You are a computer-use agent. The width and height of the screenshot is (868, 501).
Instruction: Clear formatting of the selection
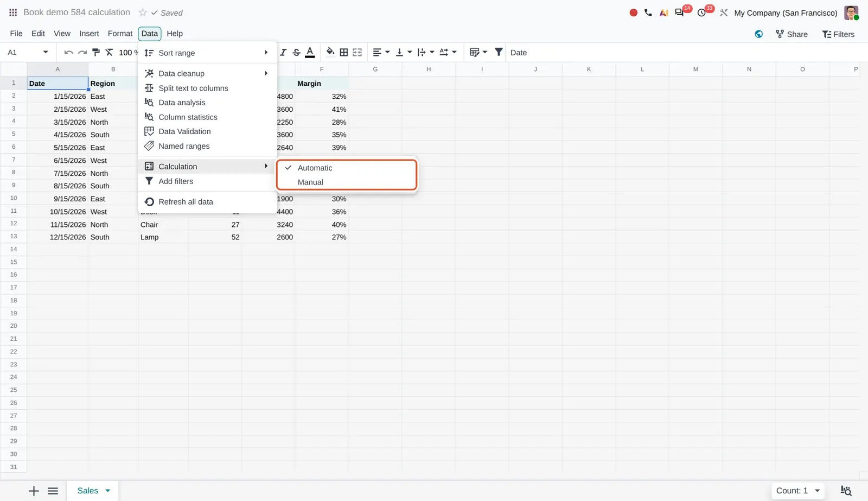pyautogui.click(x=109, y=52)
